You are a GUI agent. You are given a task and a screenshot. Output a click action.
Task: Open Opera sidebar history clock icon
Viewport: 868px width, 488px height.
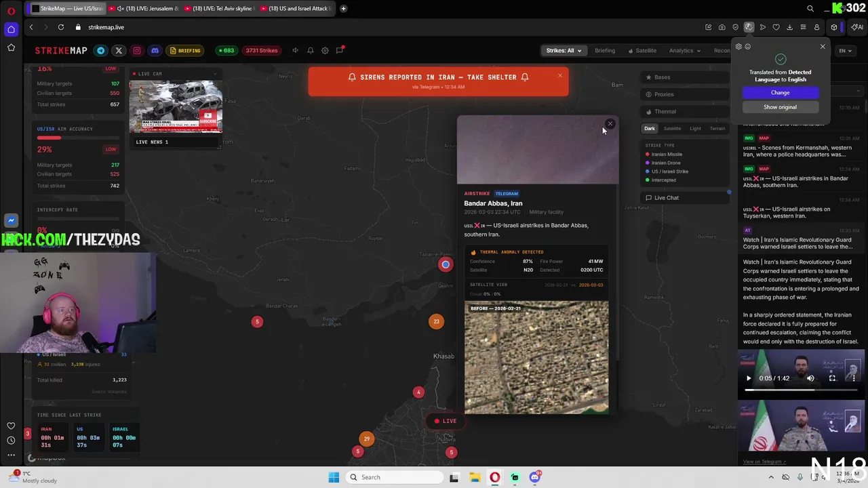(x=11, y=441)
